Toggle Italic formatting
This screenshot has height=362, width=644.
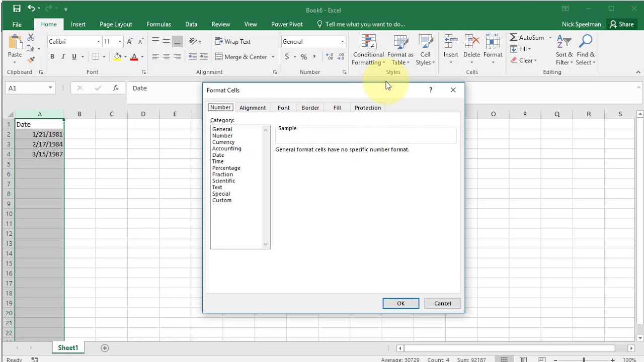[x=63, y=57]
